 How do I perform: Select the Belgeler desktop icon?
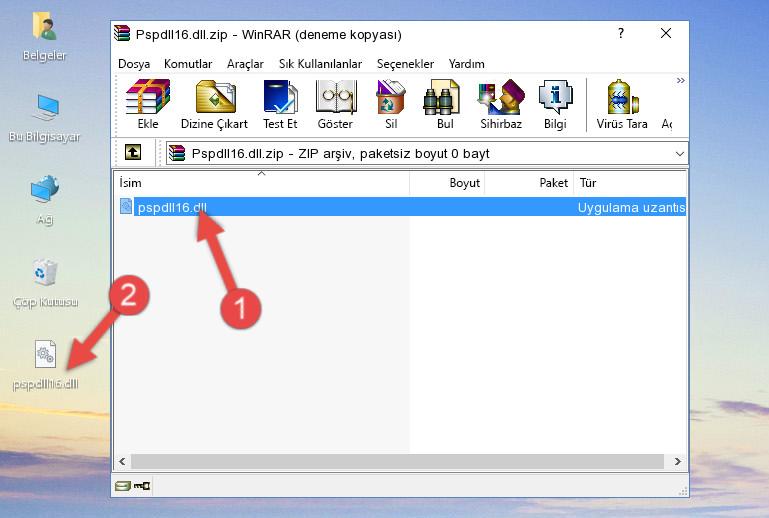point(45,37)
